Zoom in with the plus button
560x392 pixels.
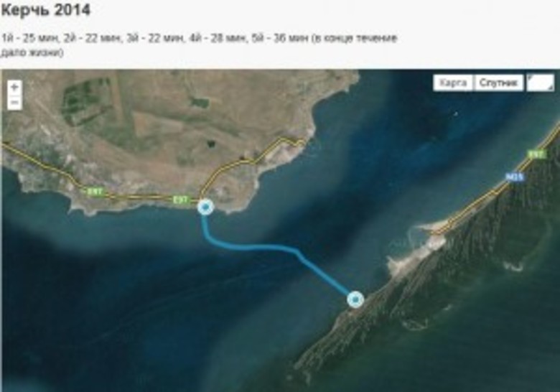14,87
